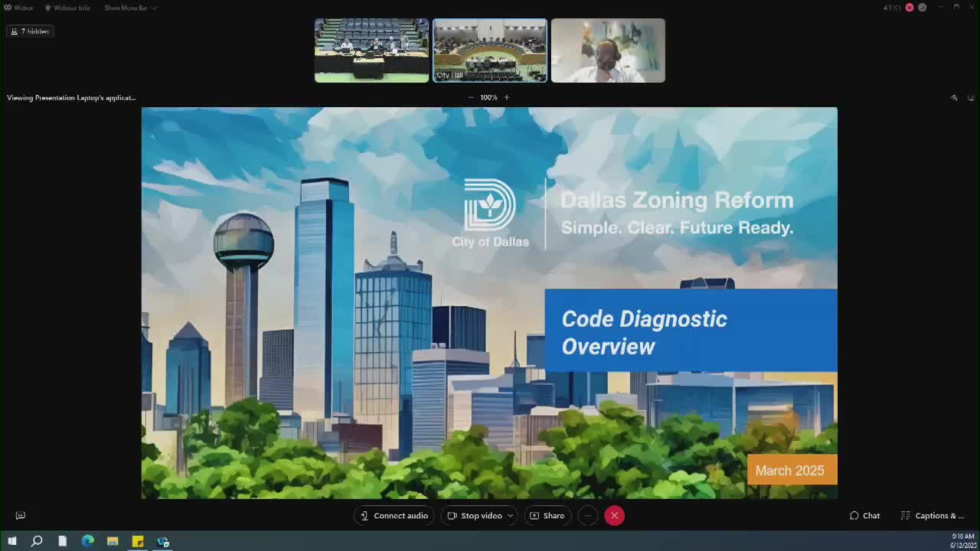
Task: Open the taskbar clock and date
Action: 962,541
